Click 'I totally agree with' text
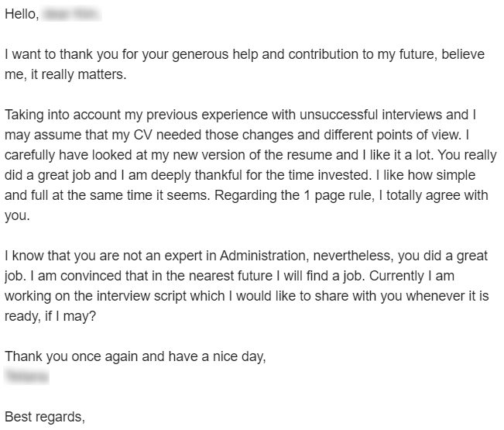The height and width of the screenshot is (430, 504). pos(433,195)
